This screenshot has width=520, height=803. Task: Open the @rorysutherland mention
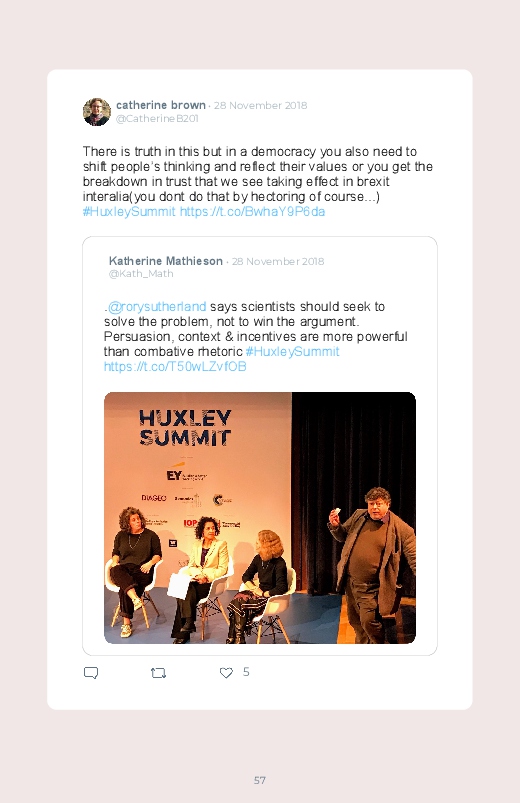[157, 306]
